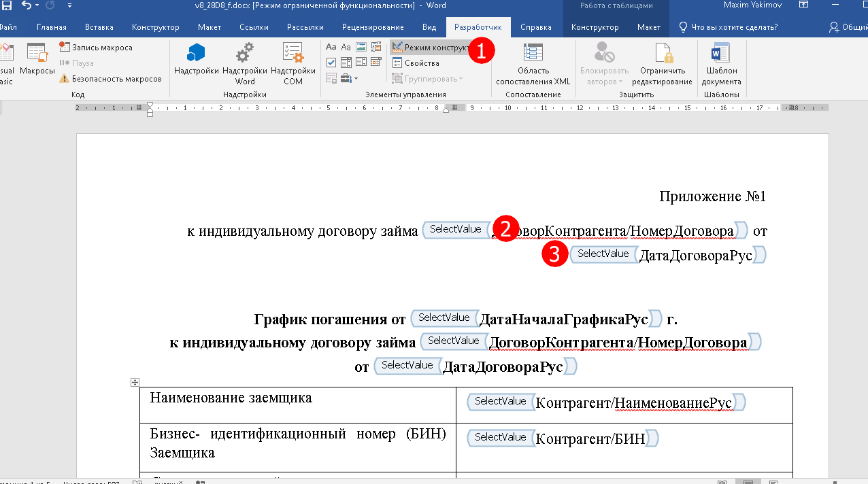The image size is (868, 484).
Task: Click the График погашения от heading
Action: pyautogui.click(x=330, y=319)
